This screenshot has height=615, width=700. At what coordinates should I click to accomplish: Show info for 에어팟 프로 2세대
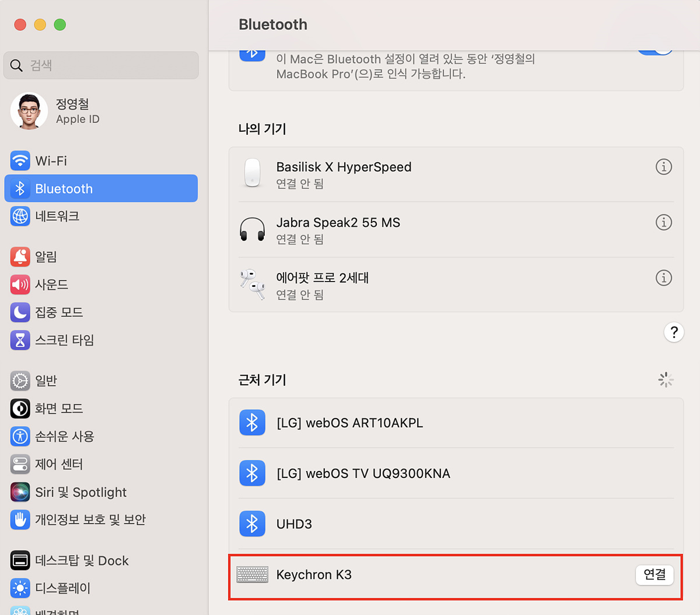coord(664,278)
